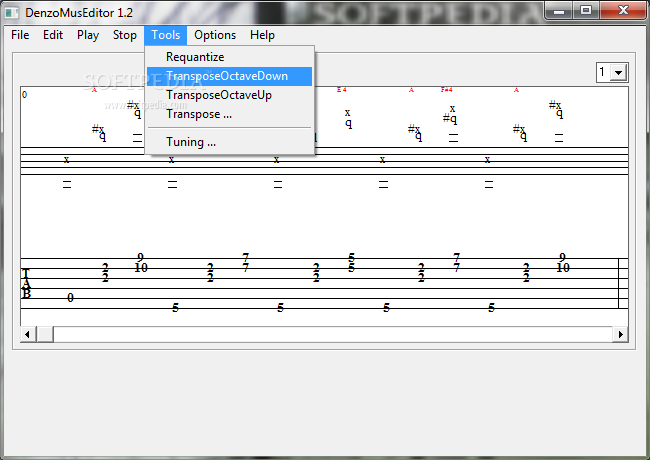The width and height of the screenshot is (650, 460).
Task: Click Stop in the menu bar
Action: coord(124,35)
